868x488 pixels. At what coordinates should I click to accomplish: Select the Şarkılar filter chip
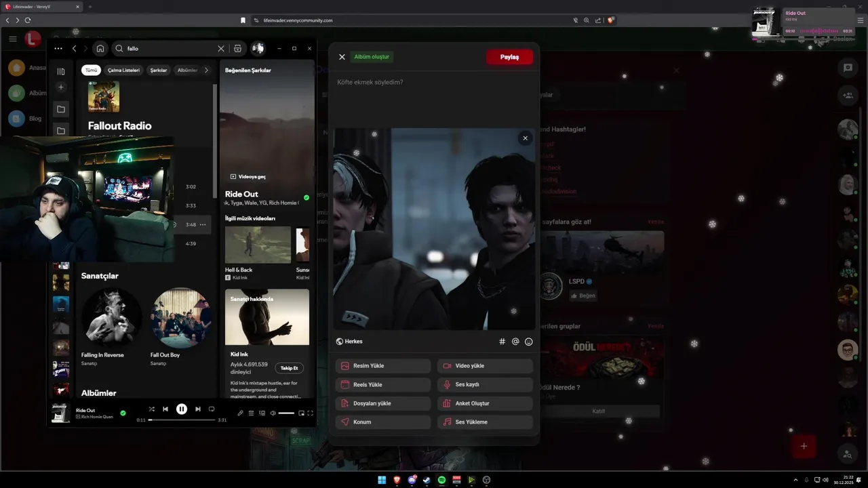pos(159,70)
